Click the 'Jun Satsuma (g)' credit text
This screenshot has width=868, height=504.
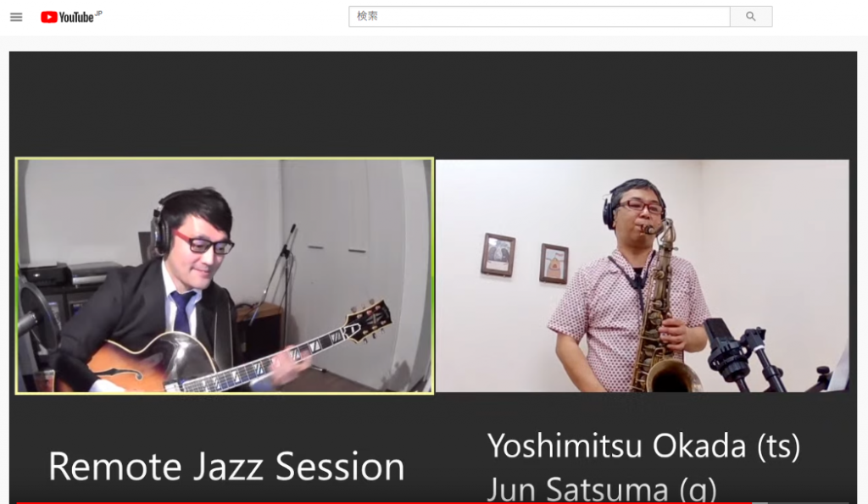point(602,490)
